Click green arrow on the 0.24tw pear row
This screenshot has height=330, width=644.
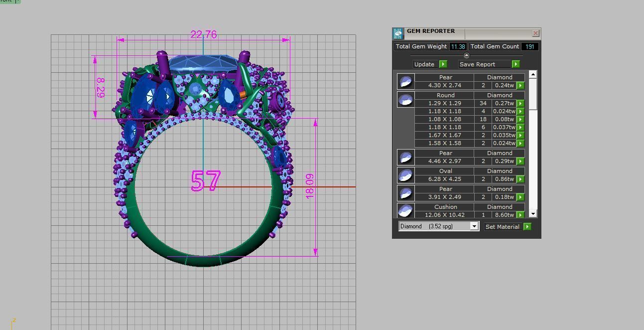tap(520, 86)
